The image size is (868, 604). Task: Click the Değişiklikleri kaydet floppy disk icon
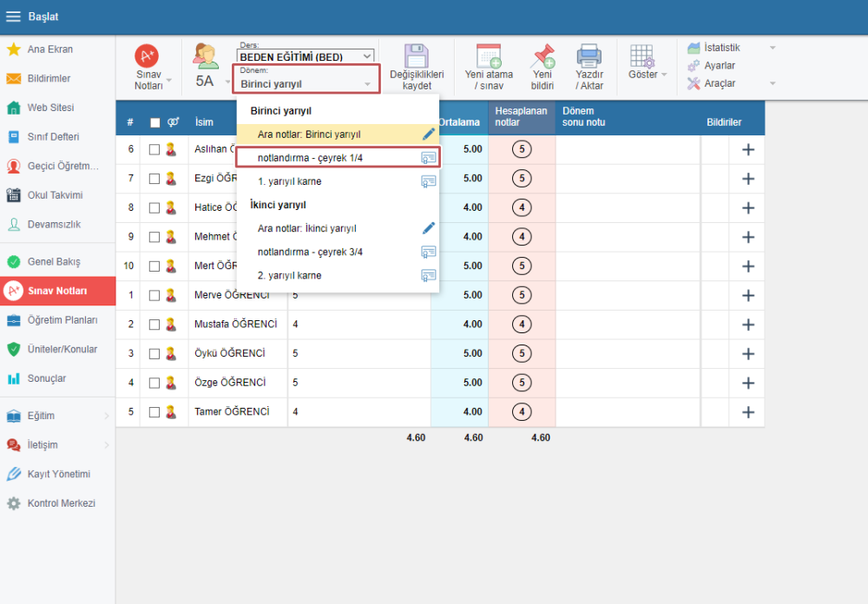pyautogui.click(x=417, y=56)
